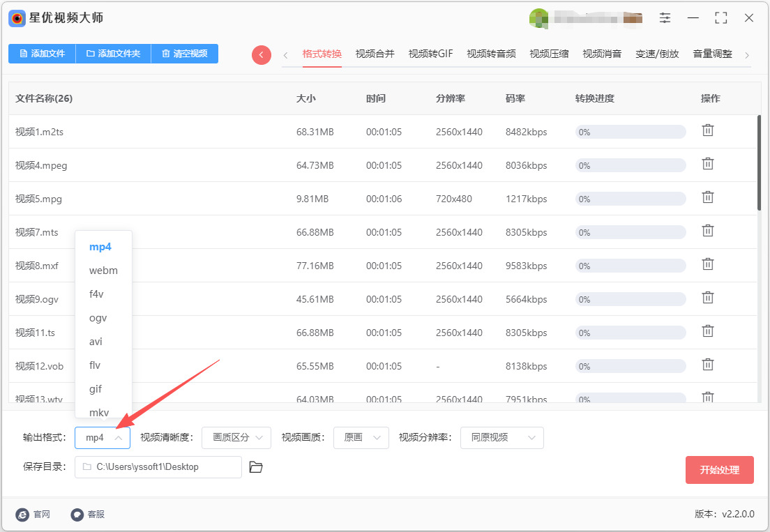Select the file name 视频4.mpeg
This screenshot has height=532, width=770.
[41, 165]
